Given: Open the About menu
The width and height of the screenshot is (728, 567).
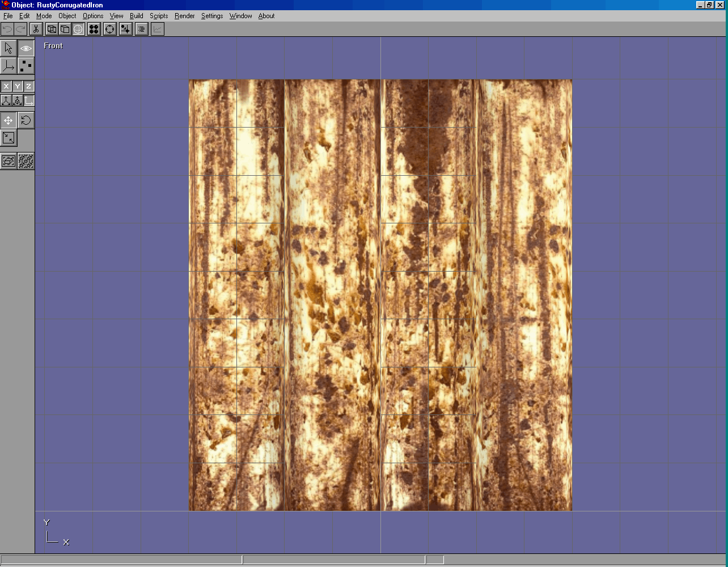Looking at the screenshot, I should tap(266, 16).
